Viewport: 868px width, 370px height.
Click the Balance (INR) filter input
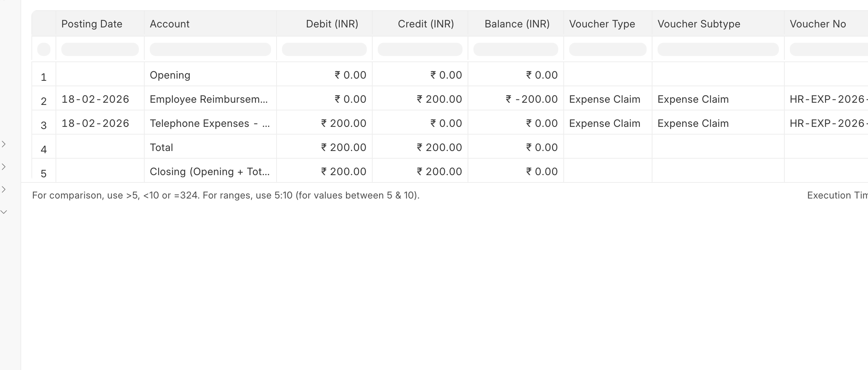point(515,49)
